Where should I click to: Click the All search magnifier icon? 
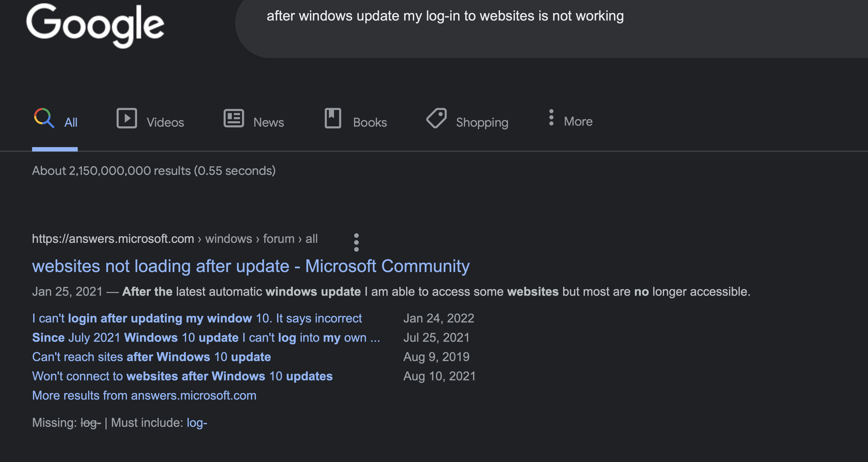[x=44, y=118]
